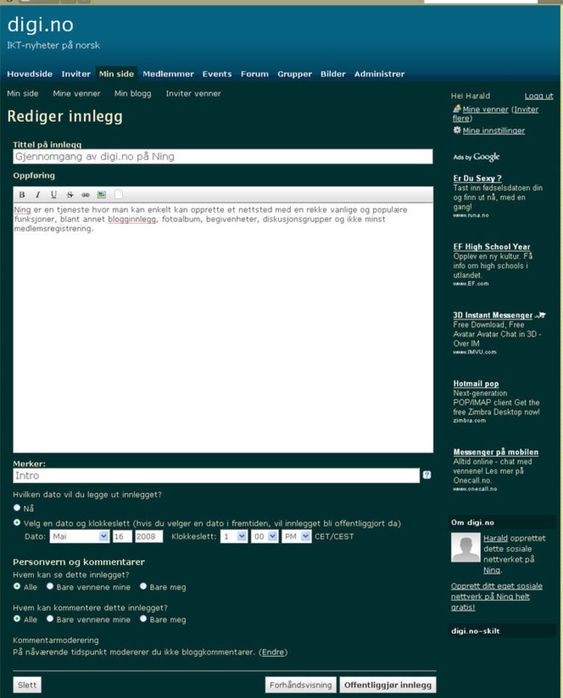Click the file upload icon in editor toolbar

(x=118, y=194)
